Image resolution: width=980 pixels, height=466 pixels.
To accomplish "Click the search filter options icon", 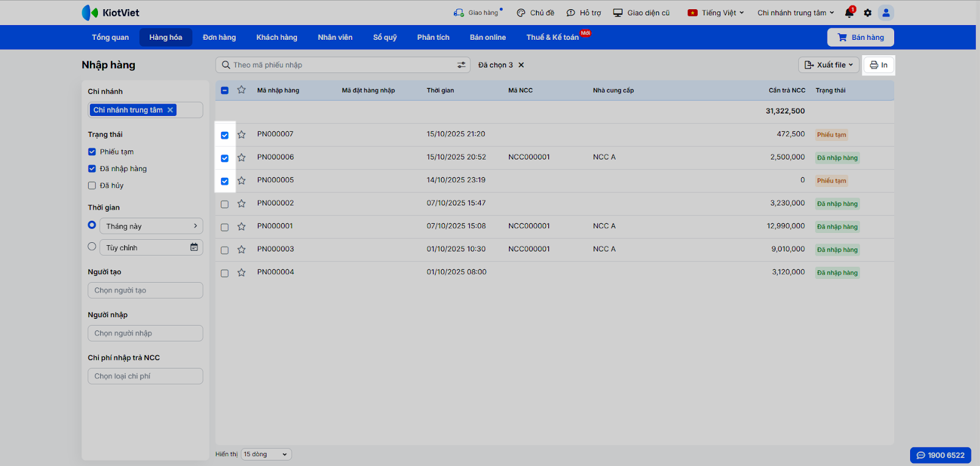I will [x=461, y=65].
